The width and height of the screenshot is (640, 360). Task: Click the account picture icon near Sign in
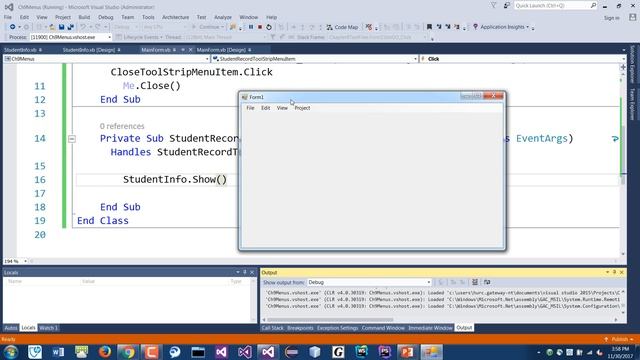tap(632, 17)
